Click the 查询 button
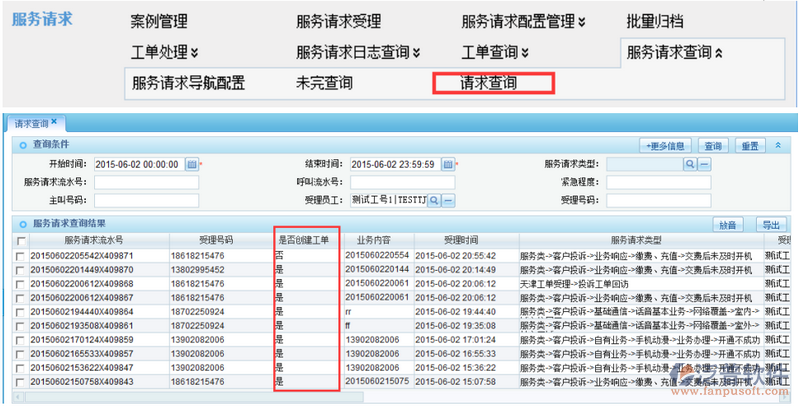The image size is (799, 407). (x=713, y=146)
